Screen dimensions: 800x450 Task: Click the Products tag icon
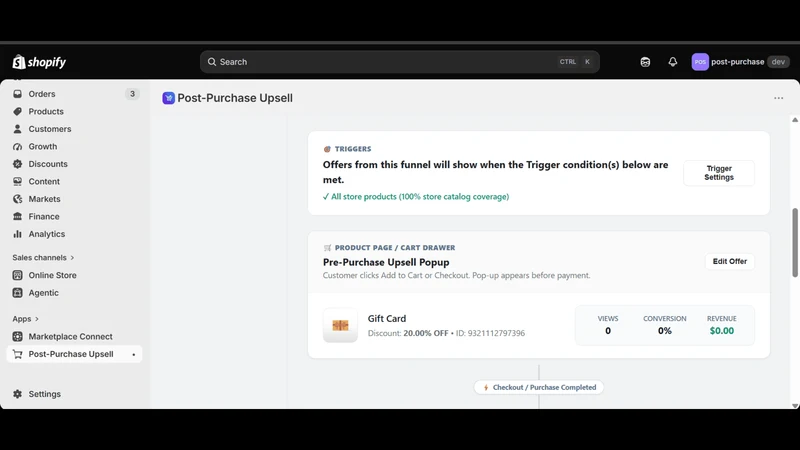[x=17, y=111]
